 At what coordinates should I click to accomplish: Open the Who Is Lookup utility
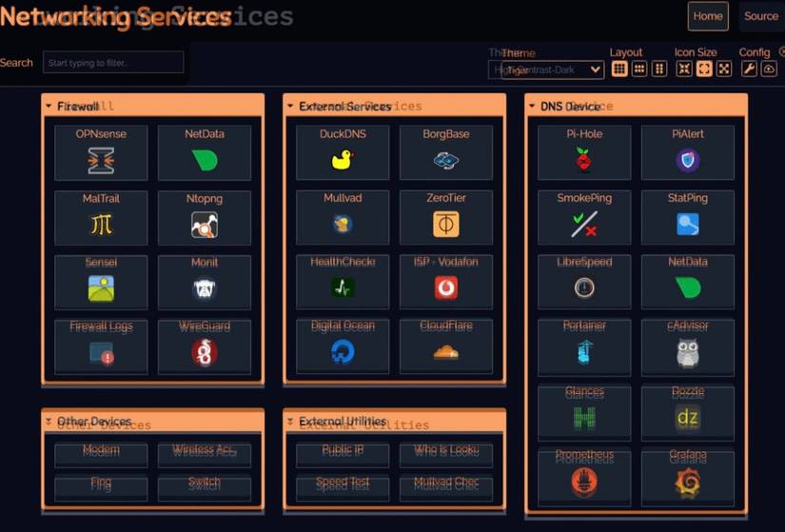(446, 454)
